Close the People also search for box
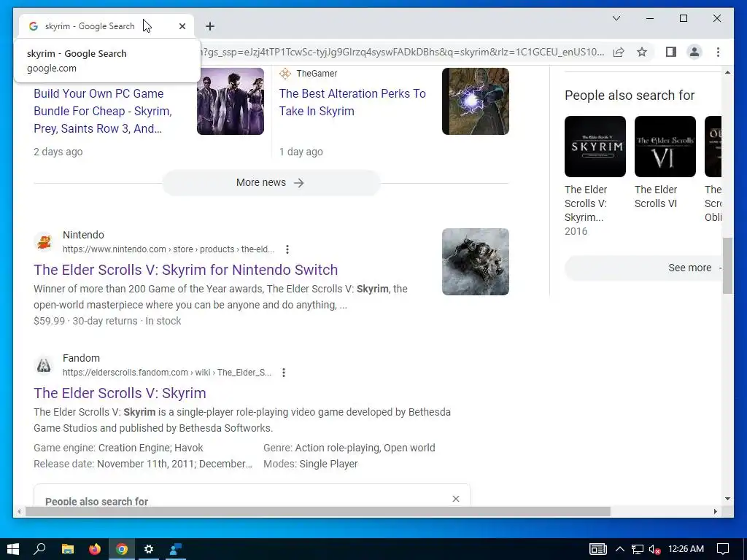 coord(456,499)
